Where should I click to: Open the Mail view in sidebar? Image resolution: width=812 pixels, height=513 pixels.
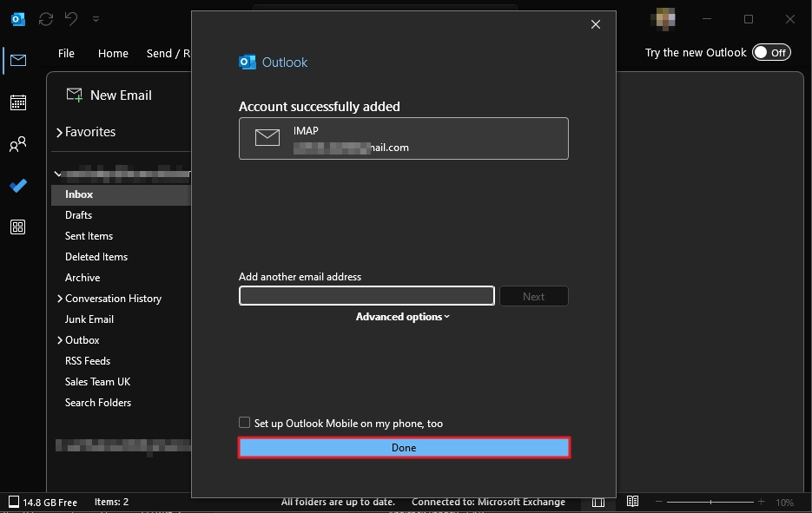point(17,61)
